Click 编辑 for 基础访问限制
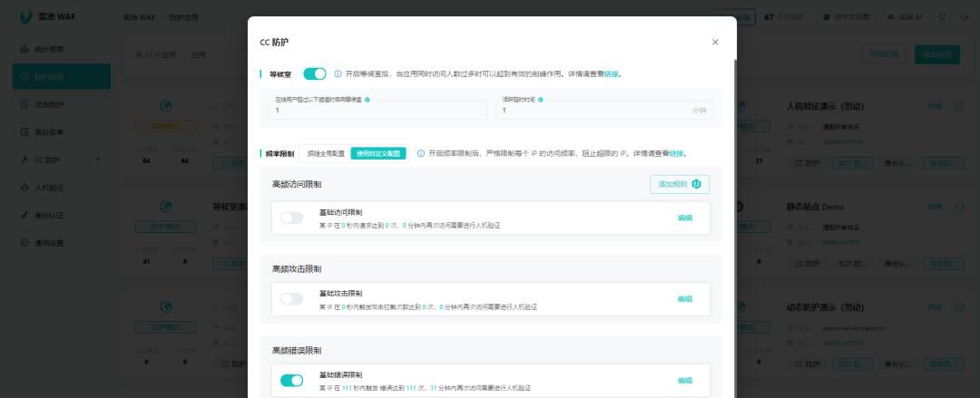980x398 pixels. (x=685, y=218)
